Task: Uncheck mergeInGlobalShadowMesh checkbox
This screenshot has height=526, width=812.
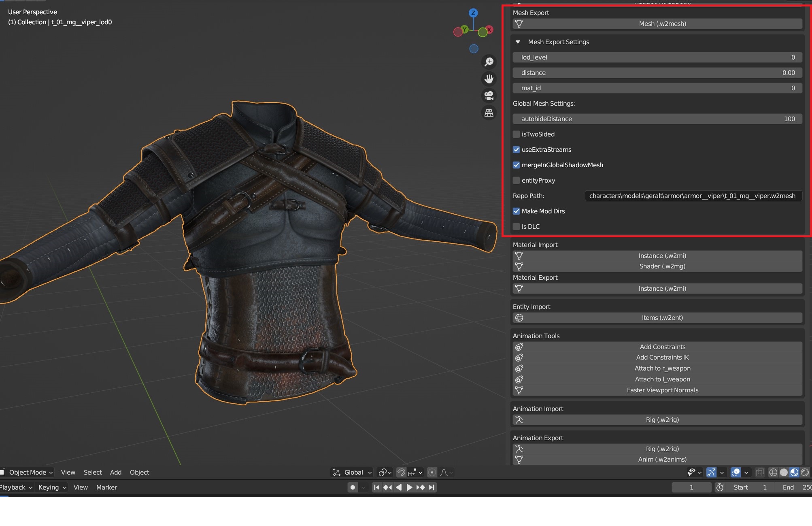Action: (516, 165)
